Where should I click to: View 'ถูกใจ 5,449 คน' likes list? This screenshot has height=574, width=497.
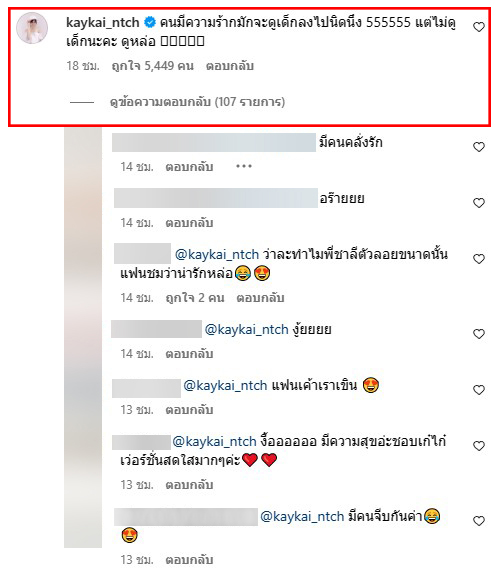[x=153, y=66]
